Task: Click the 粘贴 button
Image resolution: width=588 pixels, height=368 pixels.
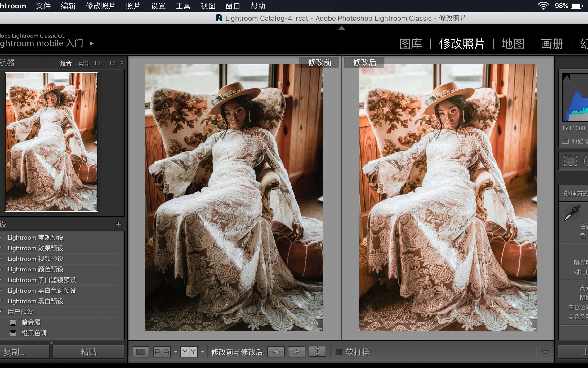Action: pos(88,352)
